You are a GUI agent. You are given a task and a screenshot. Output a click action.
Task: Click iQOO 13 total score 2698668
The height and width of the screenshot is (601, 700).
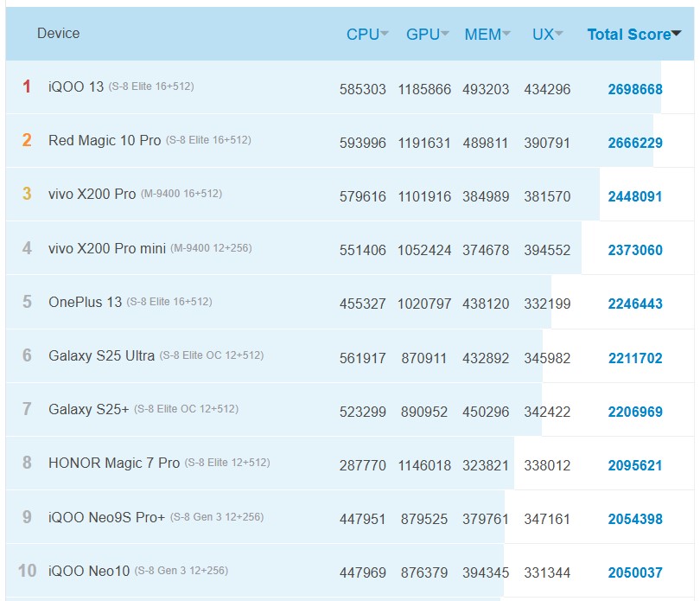coord(635,89)
